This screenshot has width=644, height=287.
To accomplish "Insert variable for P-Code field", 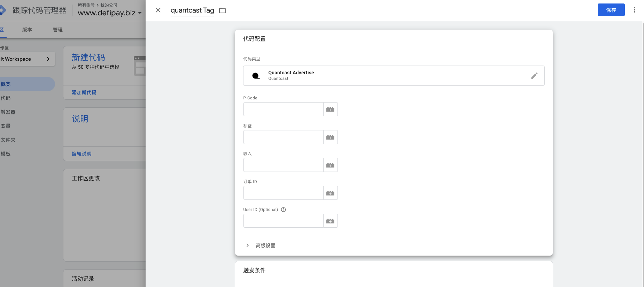I will point(330,109).
